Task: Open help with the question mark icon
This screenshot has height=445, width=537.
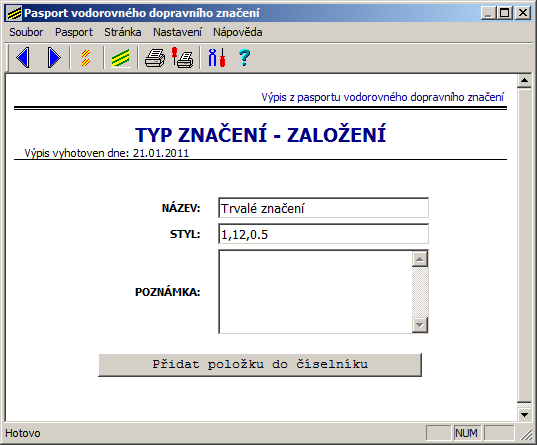Action: point(244,58)
